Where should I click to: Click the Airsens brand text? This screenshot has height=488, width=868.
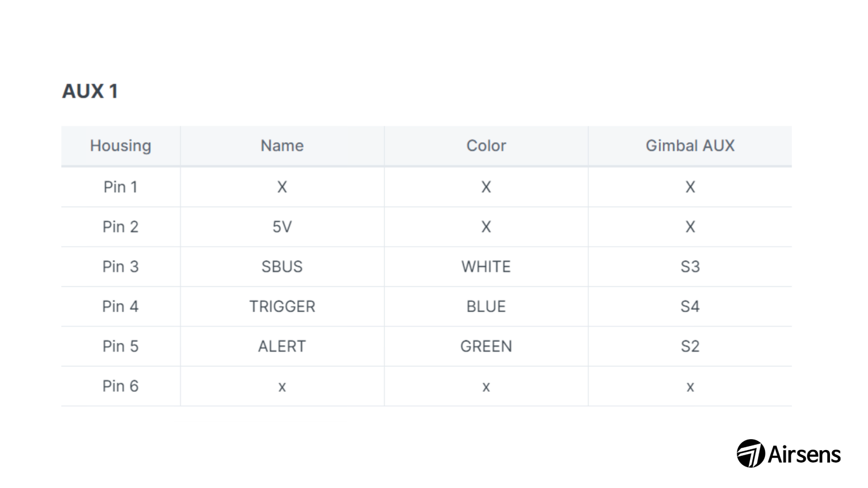[x=805, y=454]
